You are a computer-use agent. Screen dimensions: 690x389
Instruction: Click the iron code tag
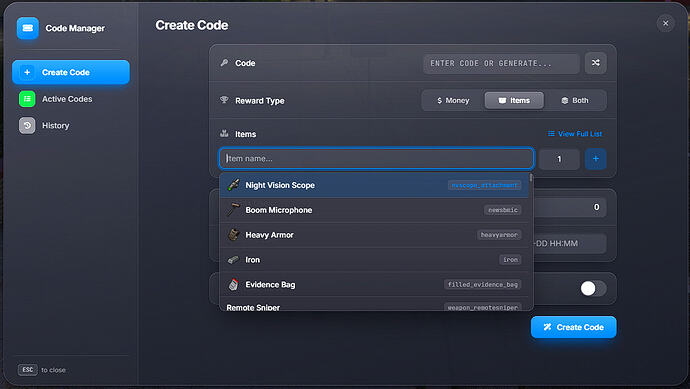[510, 260]
